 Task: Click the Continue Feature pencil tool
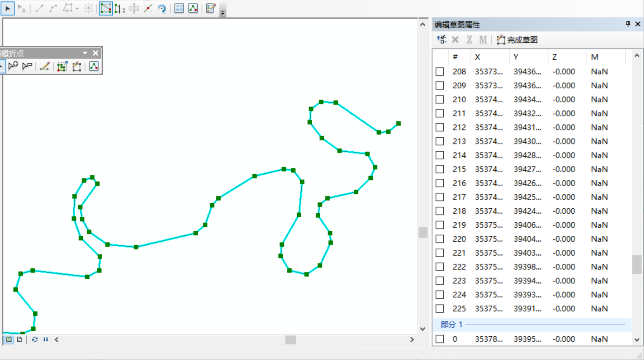[44, 66]
